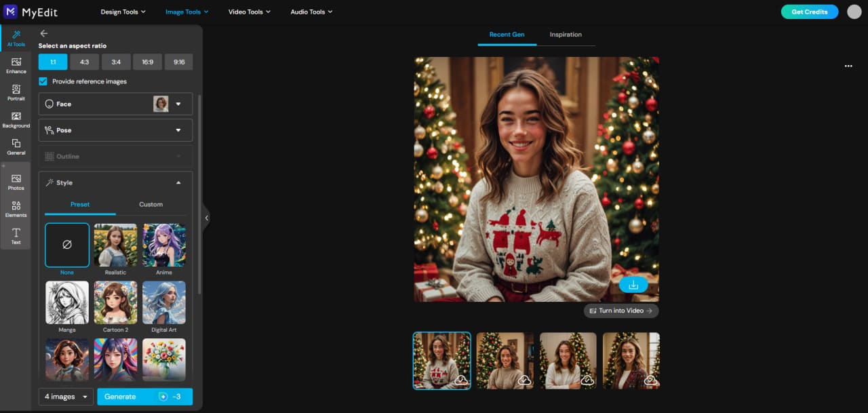Open the Video Tools menu

(248, 12)
